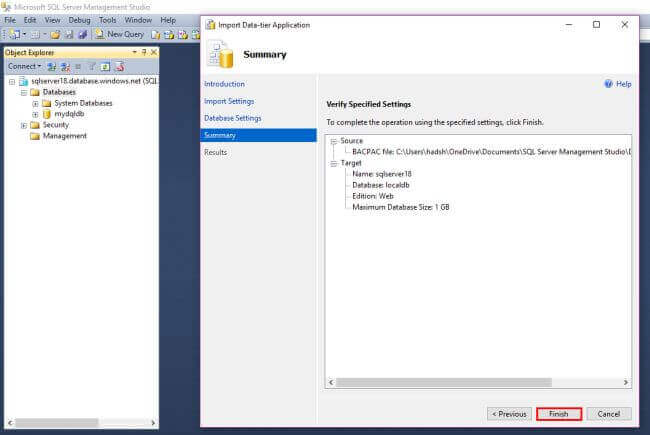Select the mydqldb database

click(x=69, y=114)
